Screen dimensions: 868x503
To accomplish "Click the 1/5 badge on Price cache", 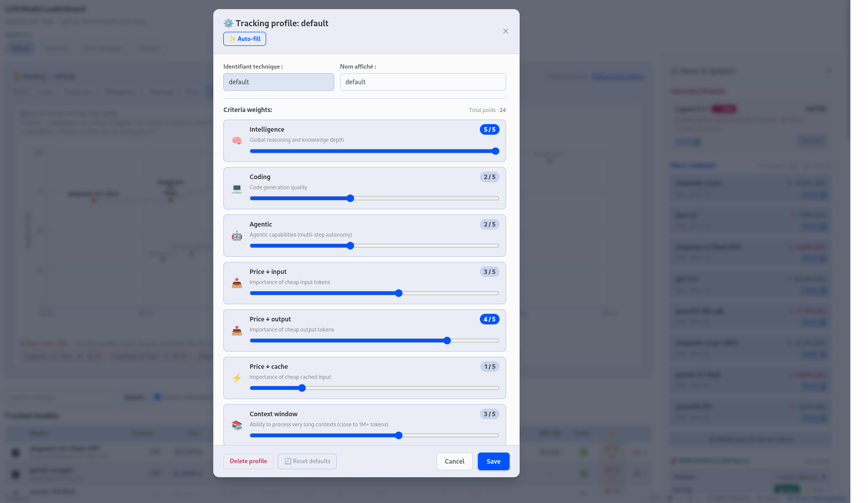I will [490, 367].
